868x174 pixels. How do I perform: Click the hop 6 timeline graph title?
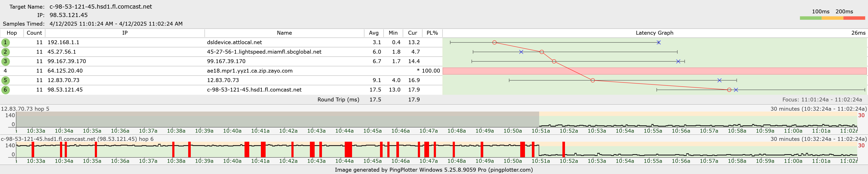coord(77,139)
